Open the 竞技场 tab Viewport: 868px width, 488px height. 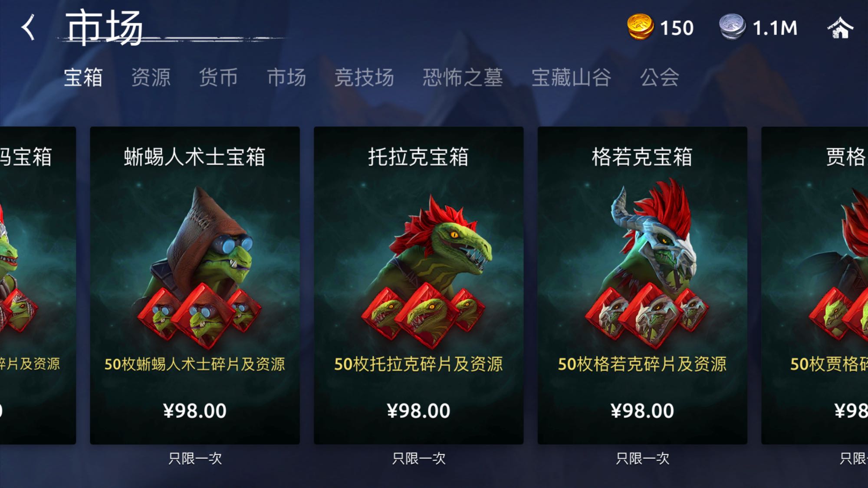click(x=364, y=78)
